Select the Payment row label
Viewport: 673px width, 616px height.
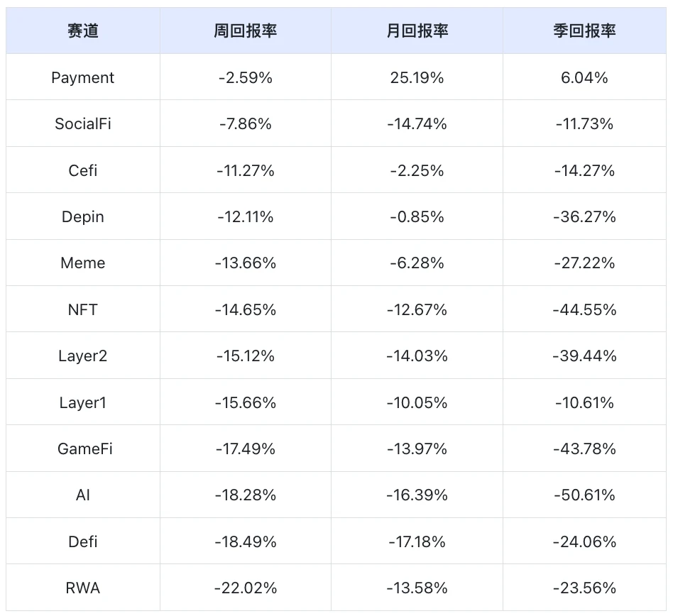(x=83, y=77)
